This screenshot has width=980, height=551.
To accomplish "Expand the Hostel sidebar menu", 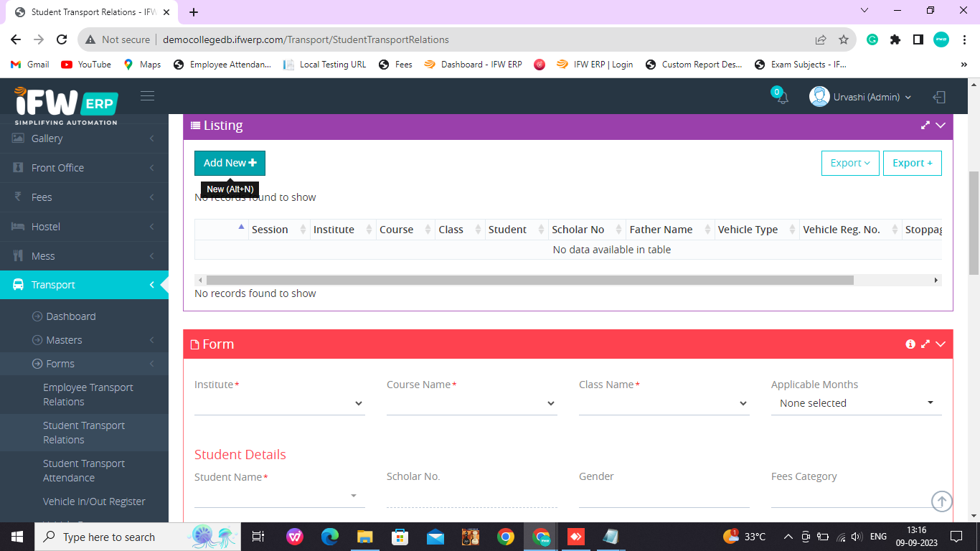I will pos(84,227).
